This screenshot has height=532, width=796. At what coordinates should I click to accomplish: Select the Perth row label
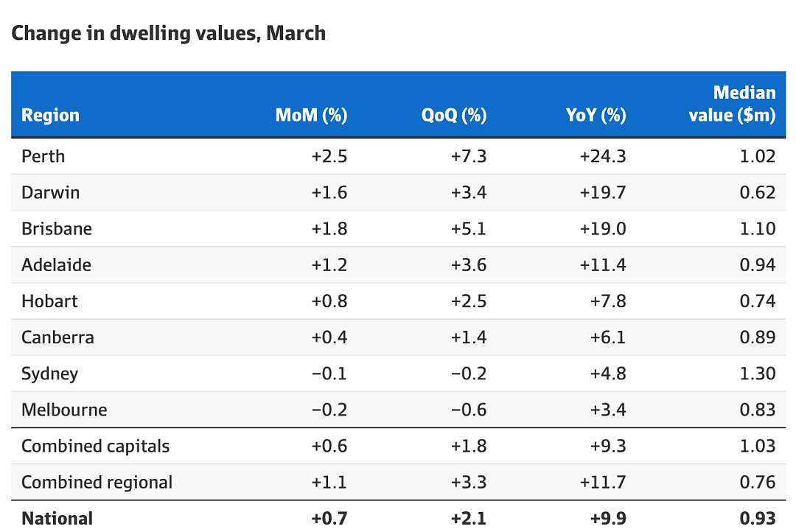(x=43, y=156)
